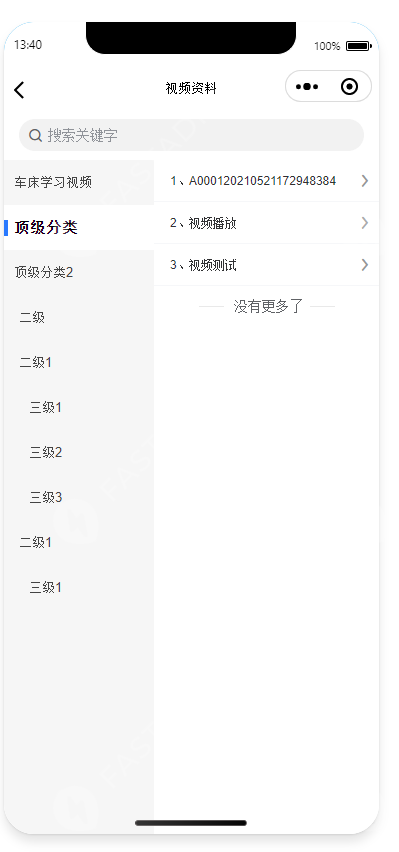Open the 视频播放 video entry
Screen dimensions: 399x852
pyautogui.click(x=266, y=223)
